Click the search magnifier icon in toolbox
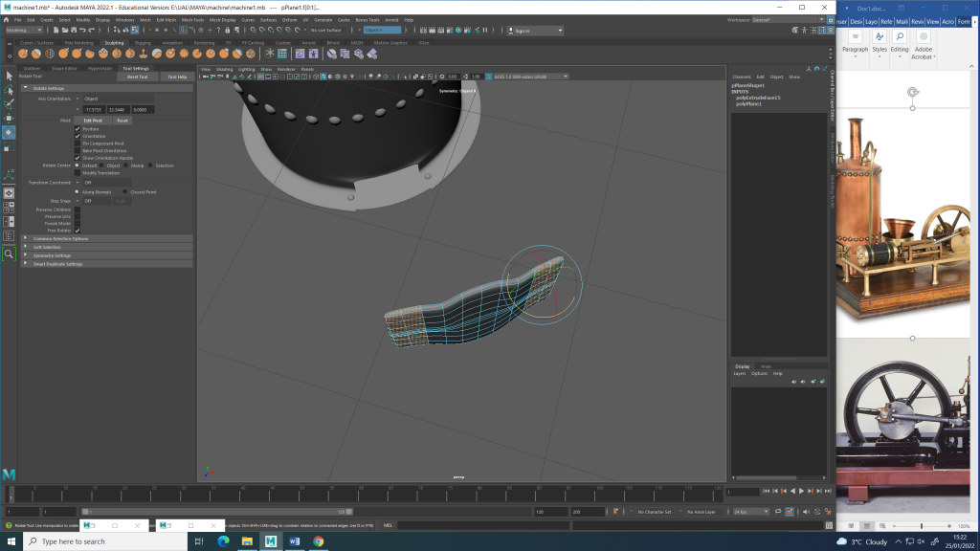 coord(9,253)
